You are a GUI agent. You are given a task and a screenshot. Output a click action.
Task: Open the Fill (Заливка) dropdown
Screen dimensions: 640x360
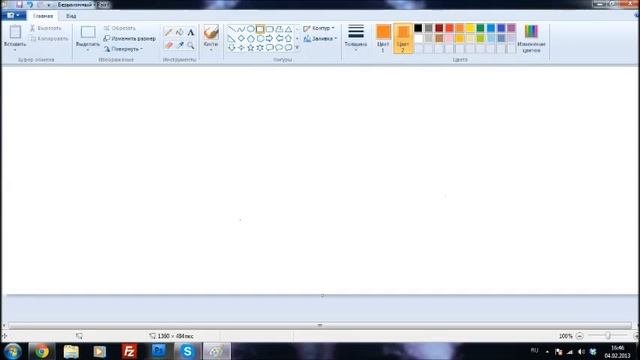pos(320,38)
